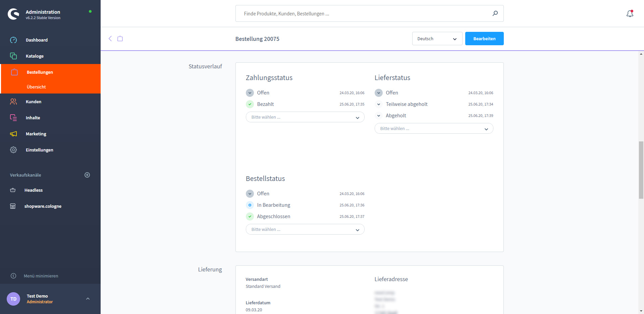
Task: Click Menü minimieren link
Action: pos(41,276)
